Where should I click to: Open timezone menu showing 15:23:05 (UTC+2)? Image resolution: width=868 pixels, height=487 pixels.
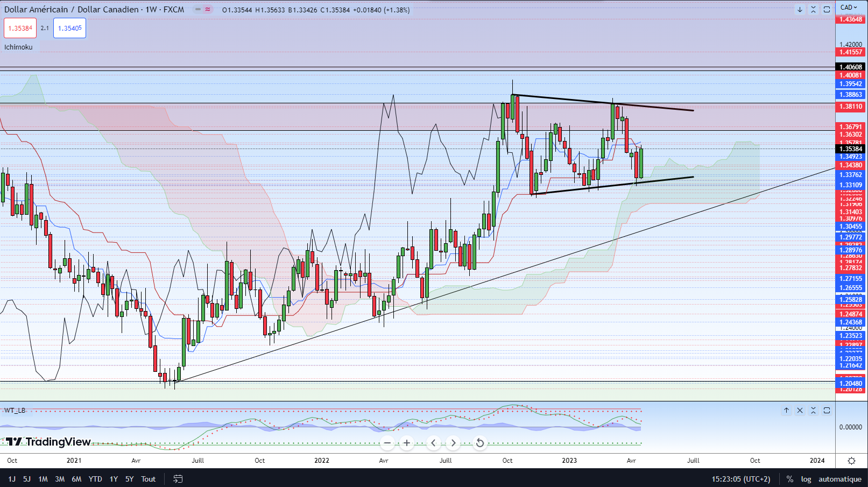pyautogui.click(x=740, y=479)
